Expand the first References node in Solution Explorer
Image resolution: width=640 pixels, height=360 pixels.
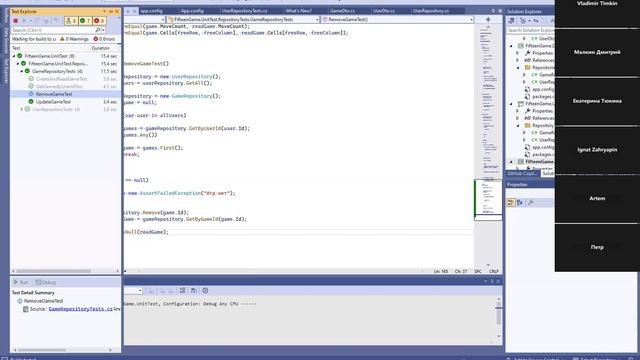point(518,60)
